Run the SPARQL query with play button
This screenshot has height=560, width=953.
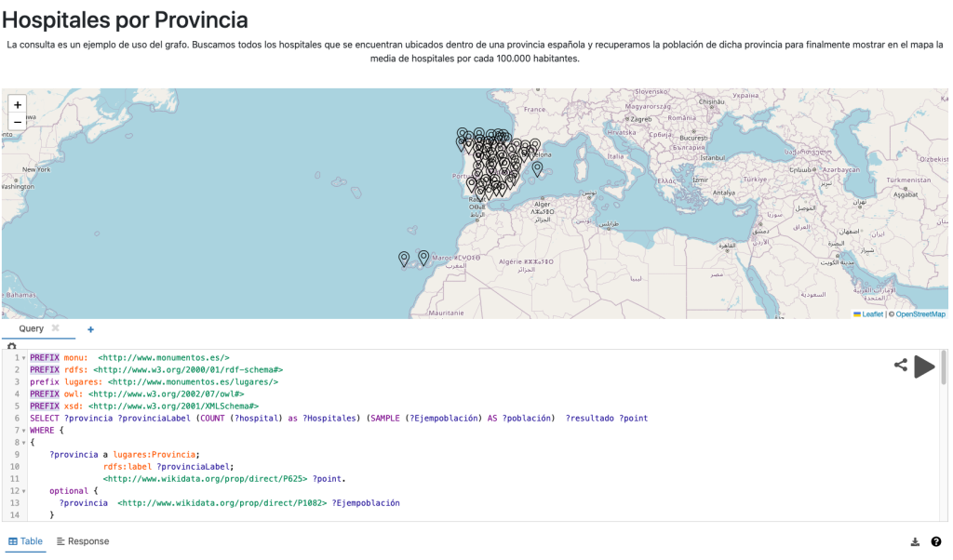(x=923, y=367)
